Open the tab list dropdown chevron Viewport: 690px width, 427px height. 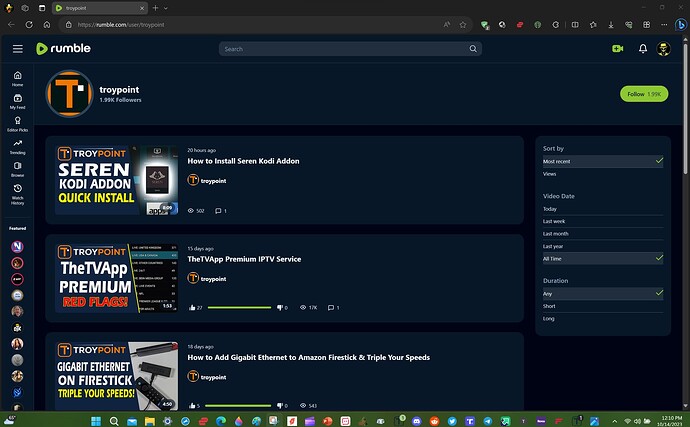[166, 8]
